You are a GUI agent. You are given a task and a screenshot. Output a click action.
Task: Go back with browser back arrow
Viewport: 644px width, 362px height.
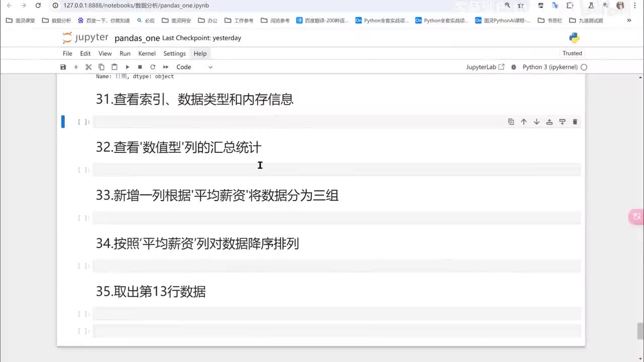tap(9, 6)
